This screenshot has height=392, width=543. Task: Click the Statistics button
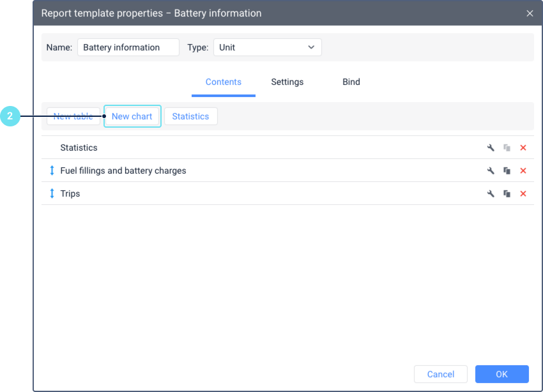(190, 116)
